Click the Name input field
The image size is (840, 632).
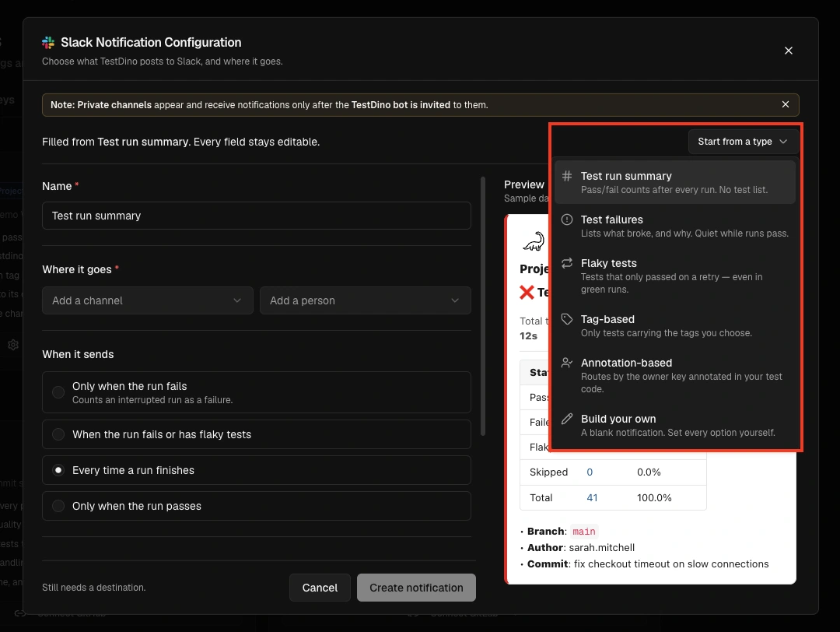coord(257,216)
